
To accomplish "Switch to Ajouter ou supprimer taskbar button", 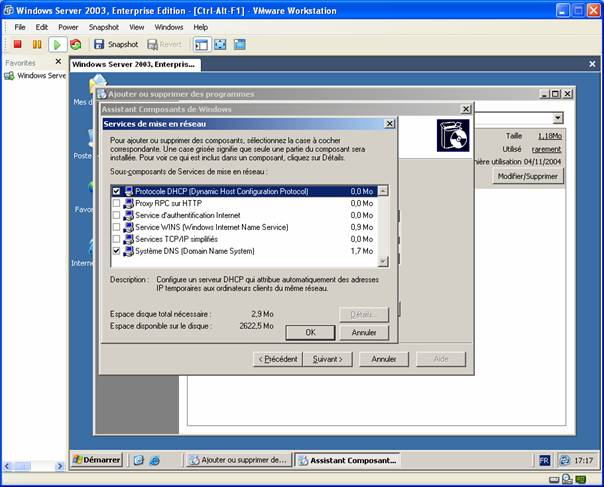I will [239, 460].
